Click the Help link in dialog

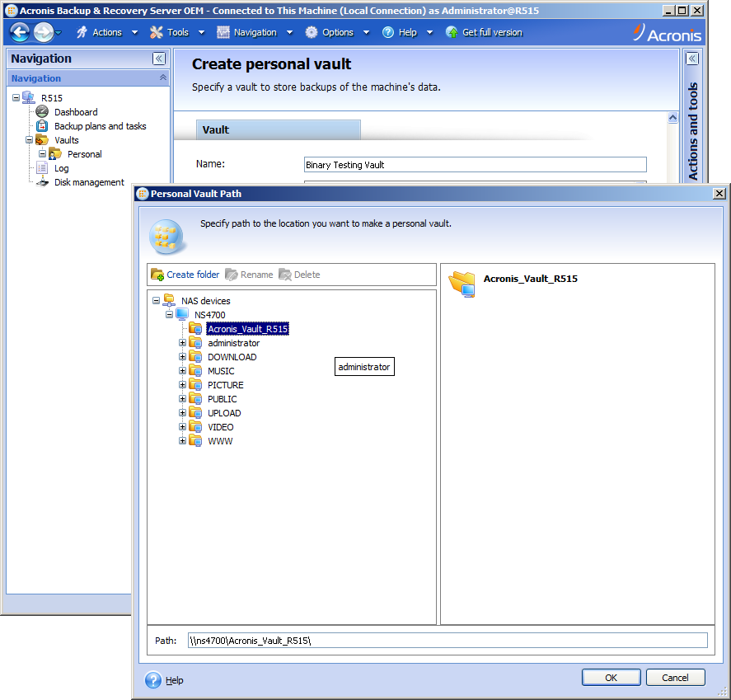[175, 680]
